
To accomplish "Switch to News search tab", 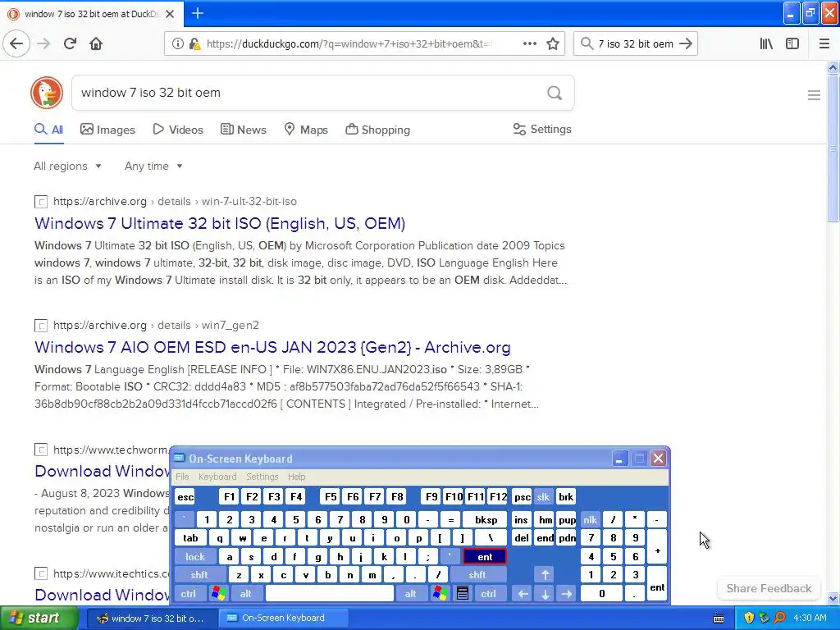I will click(x=243, y=130).
